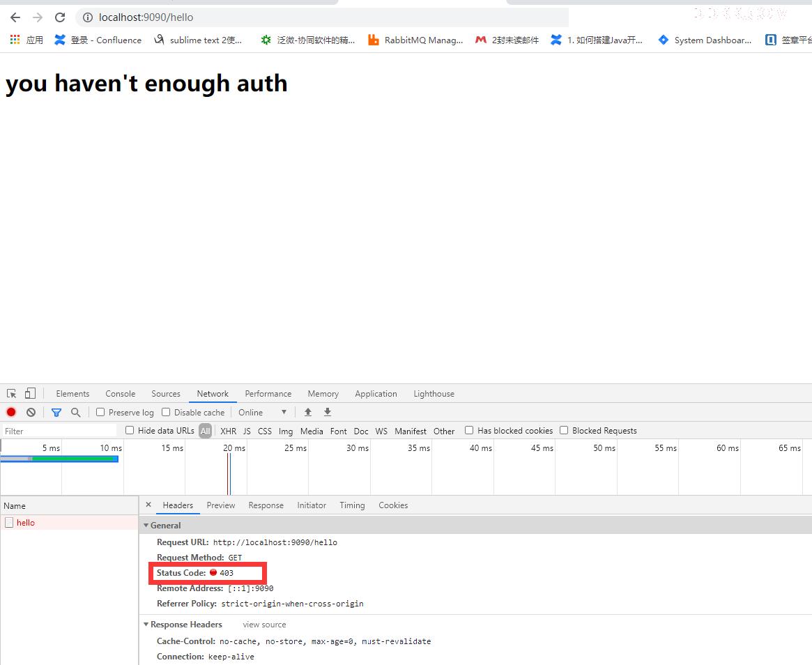812x665 pixels.
Task: Filter requests by Manifest
Action: 410,431
